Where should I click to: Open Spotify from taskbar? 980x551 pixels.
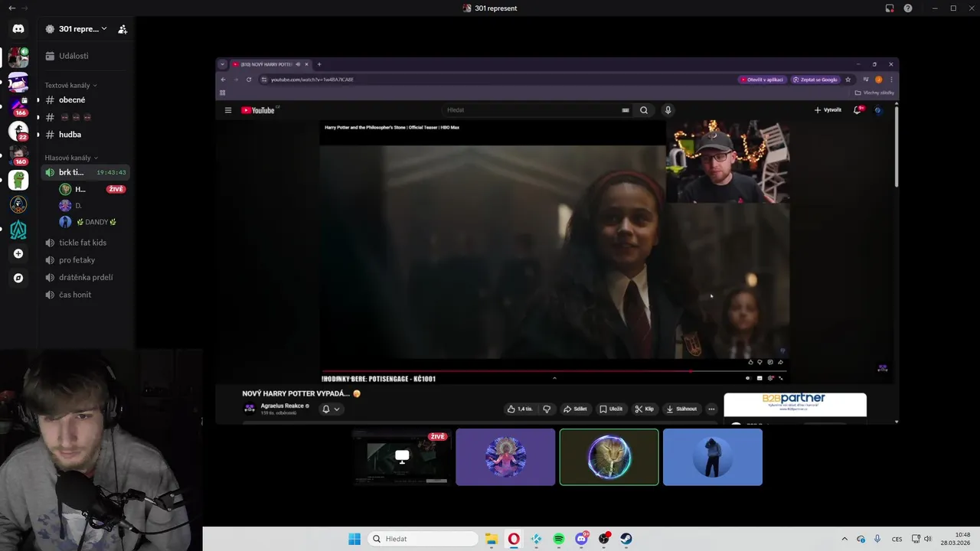pos(559,539)
